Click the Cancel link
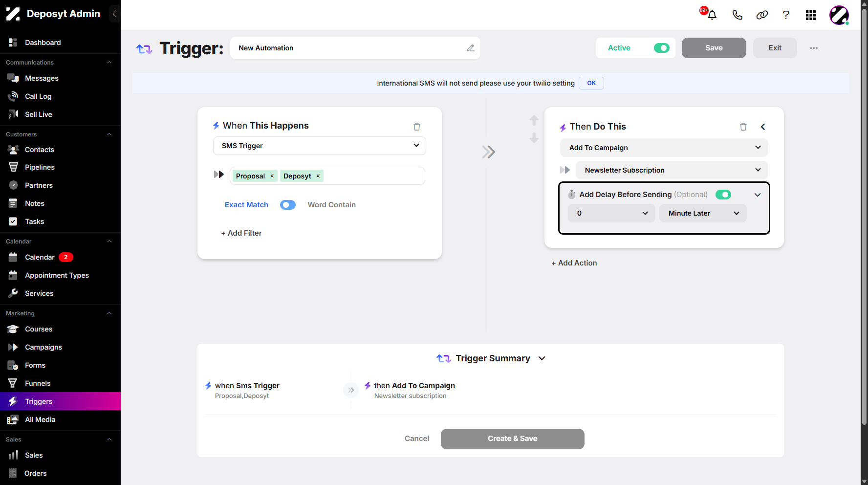 [417, 439]
